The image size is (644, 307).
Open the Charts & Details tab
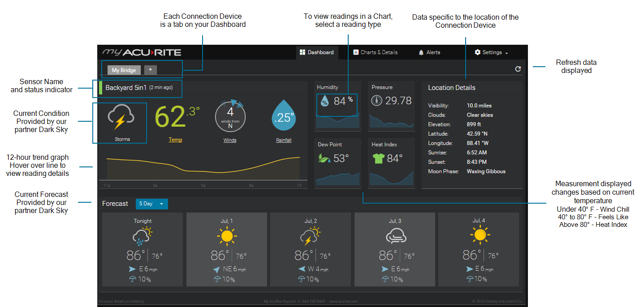tap(376, 52)
